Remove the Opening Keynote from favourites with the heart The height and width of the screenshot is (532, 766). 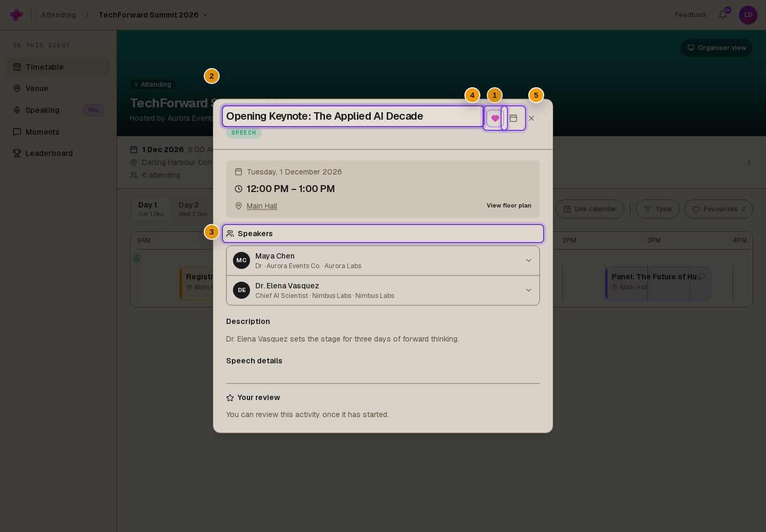tap(495, 118)
